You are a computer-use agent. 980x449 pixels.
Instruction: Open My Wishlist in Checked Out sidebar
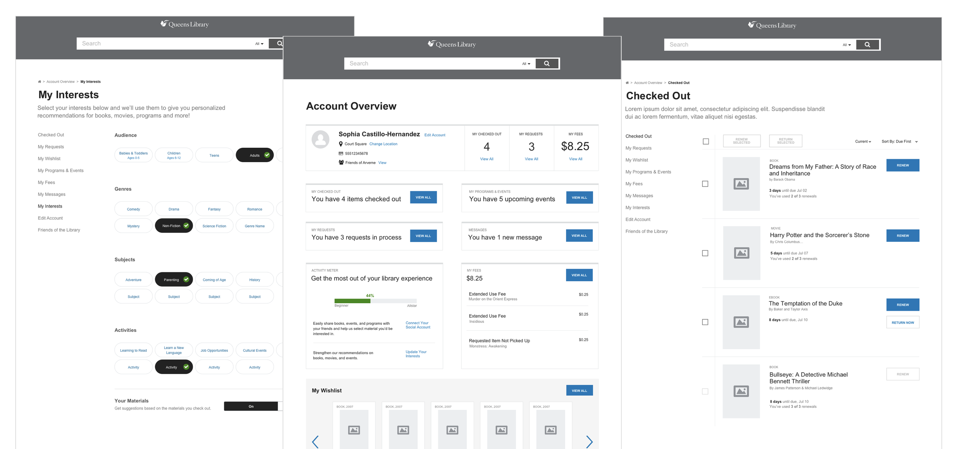click(x=637, y=160)
